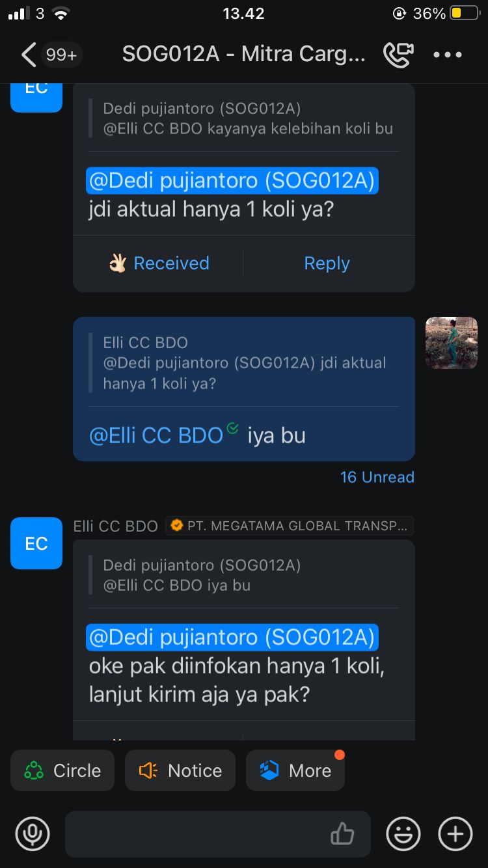Tap the highlighted @Dedi pujiantoro mention in the top message

click(x=232, y=180)
